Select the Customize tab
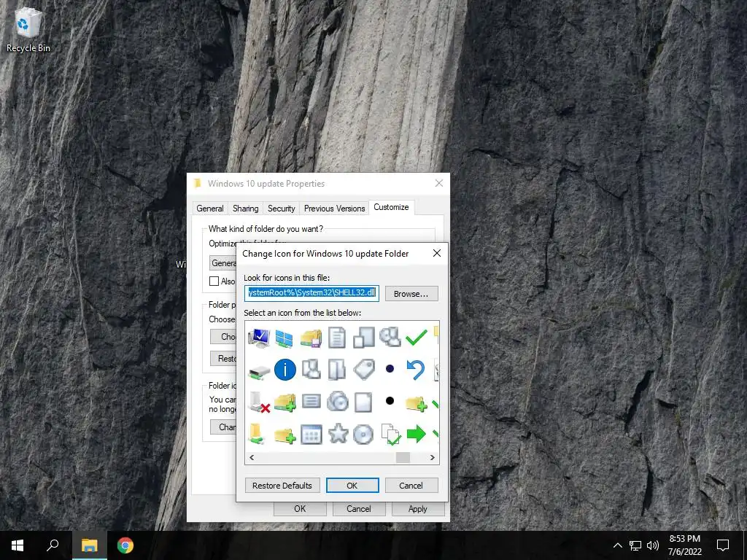This screenshot has height=560, width=747. [x=391, y=207]
